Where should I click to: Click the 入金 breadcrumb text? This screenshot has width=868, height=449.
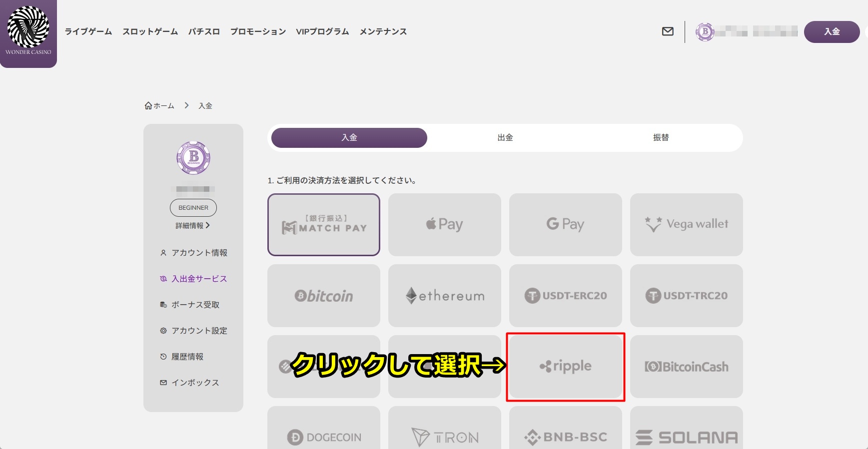click(x=205, y=106)
